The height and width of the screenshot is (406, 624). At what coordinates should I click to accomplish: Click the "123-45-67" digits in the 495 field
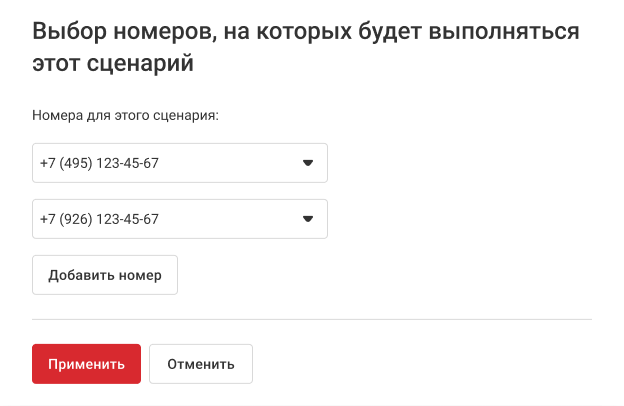[127, 163]
